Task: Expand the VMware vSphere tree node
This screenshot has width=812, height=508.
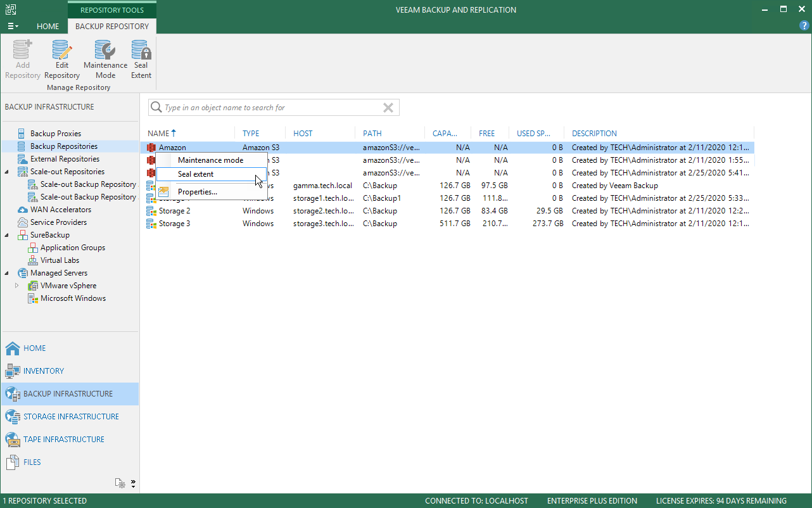Action: point(17,286)
